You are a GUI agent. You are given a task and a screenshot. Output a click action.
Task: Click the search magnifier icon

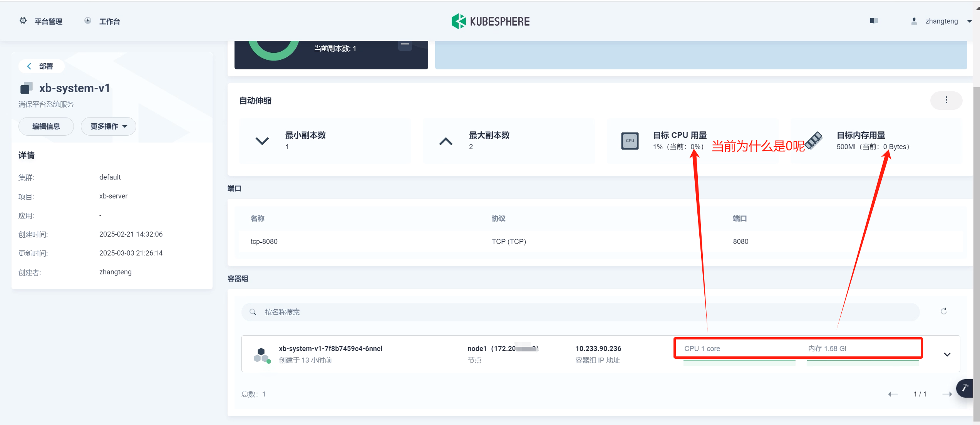[x=253, y=312]
